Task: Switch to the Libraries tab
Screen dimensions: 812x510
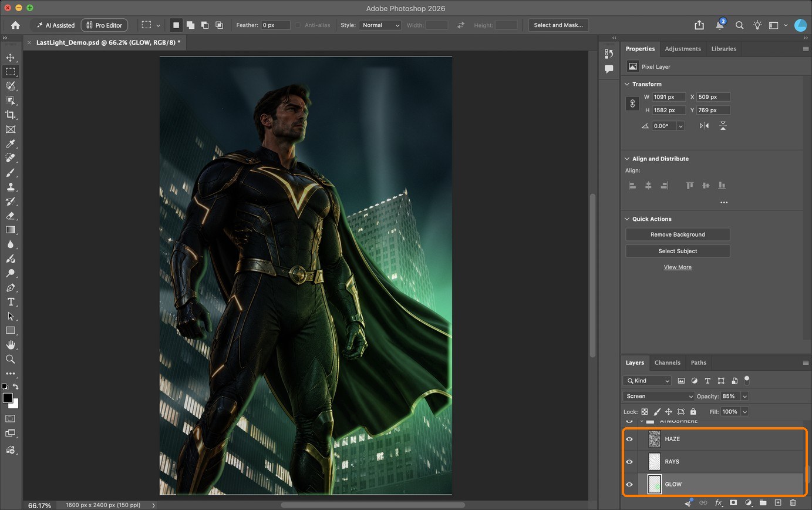Action: point(723,49)
